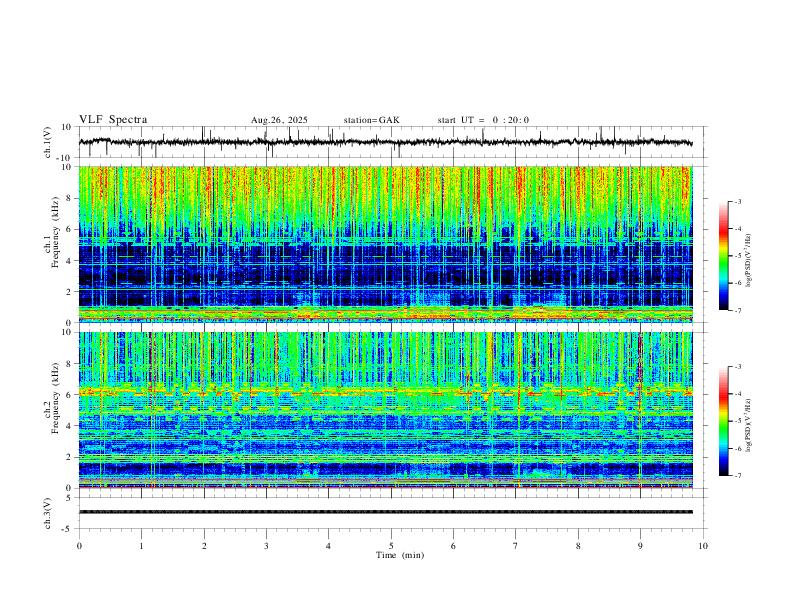
Task: Click ch.2 color bar log(PSD) unit label
Action: [x=748, y=425]
